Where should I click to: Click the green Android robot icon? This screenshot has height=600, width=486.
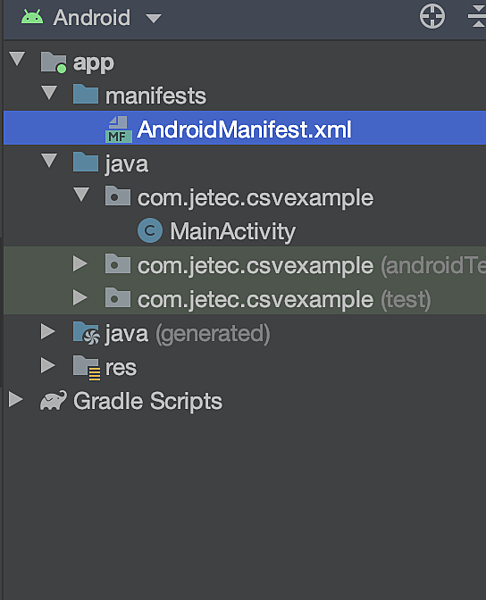click(x=32, y=17)
